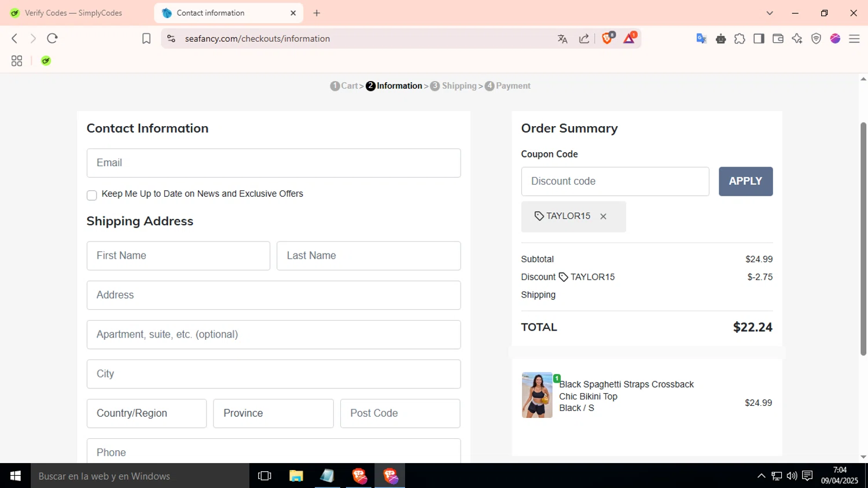Image resolution: width=868 pixels, height=488 pixels.
Task: Open the browser hamburger menu
Action: [854, 39]
